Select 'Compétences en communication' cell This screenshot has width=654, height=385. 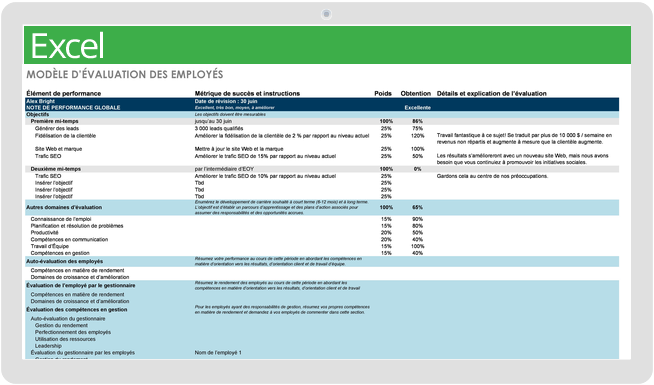click(x=69, y=239)
